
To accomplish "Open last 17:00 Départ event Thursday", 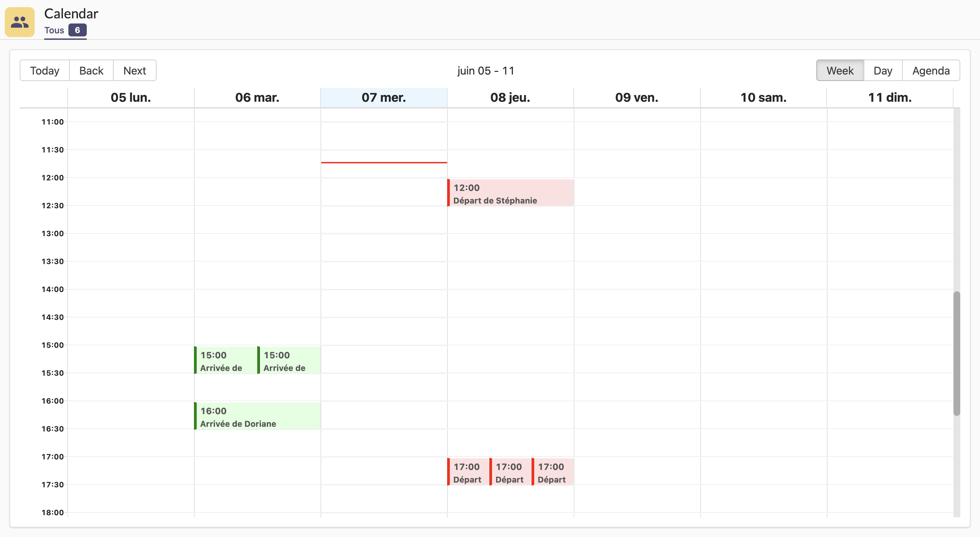I will tap(553, 472).
